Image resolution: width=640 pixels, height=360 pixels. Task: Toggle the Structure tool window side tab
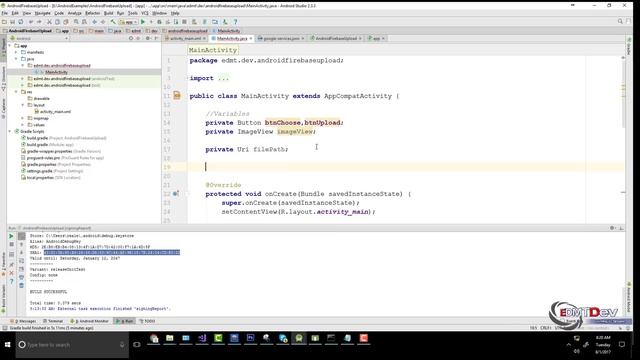[3, 78]
